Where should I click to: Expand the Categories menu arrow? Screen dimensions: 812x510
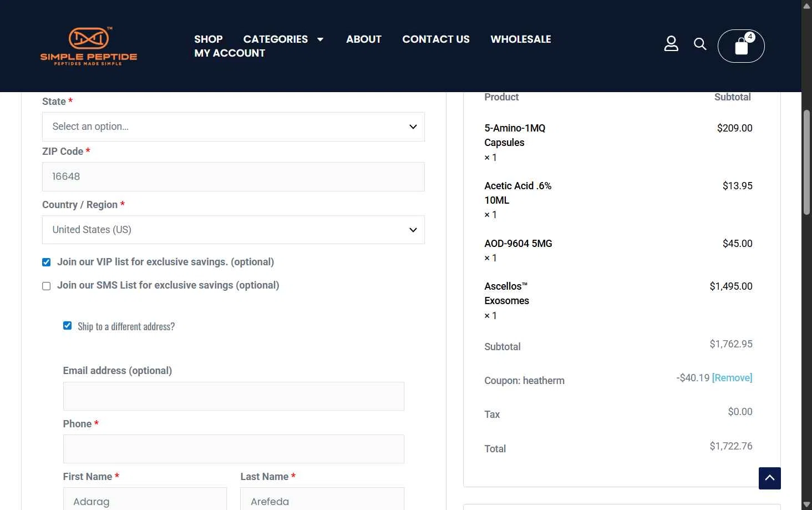point(320,39)
